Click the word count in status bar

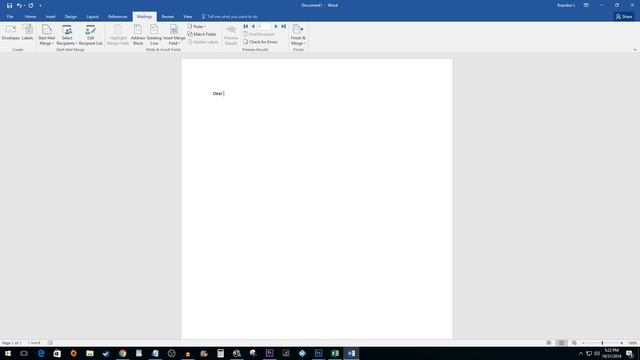[x=34, y=343]
